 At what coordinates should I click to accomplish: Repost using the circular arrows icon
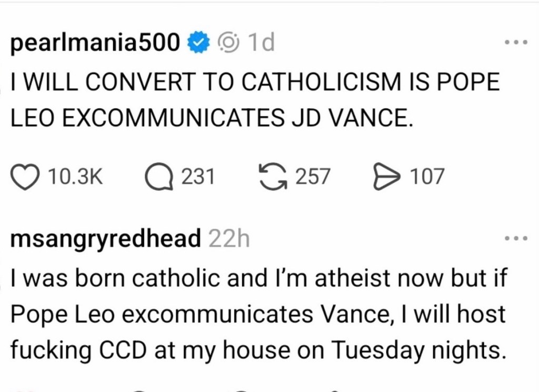[274, 177]
